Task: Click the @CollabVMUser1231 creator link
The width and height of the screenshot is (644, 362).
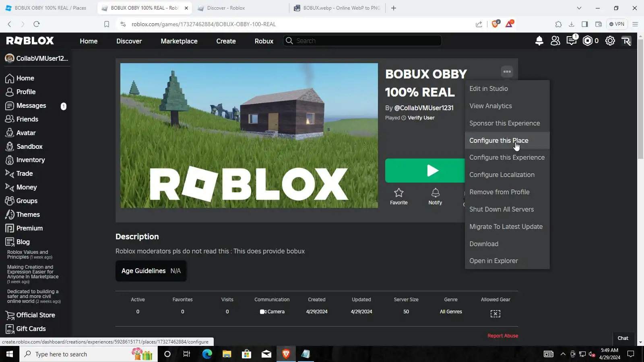Action: click(424, 108)
